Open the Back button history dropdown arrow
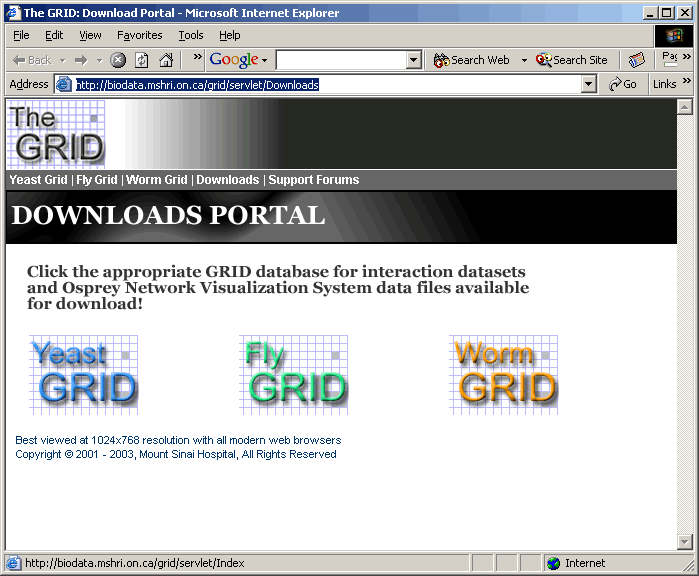Image resolution: width=699 pixels, height=576 pixels. 62,60
